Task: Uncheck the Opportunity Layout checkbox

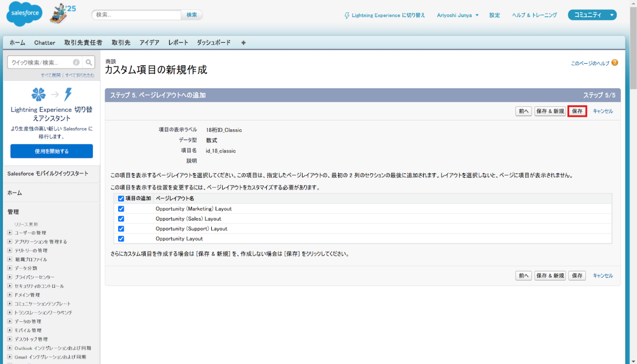Action: pos(121,239)
